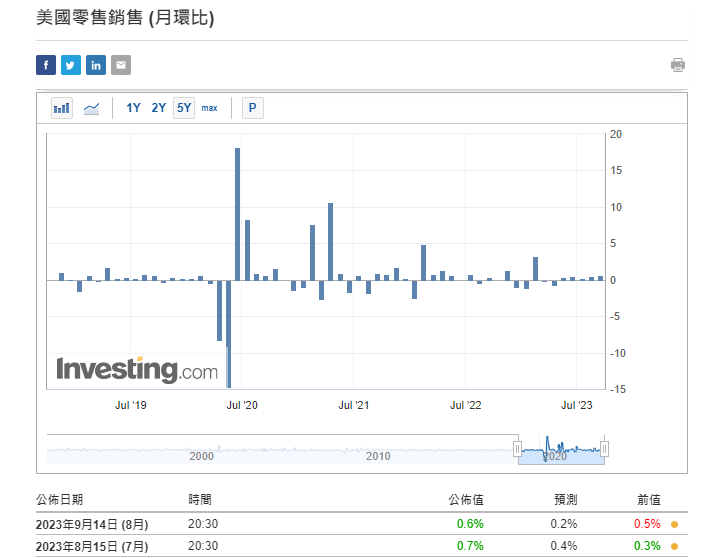706x558 pixels.
Task: Share by email envelope icon
Action: pyautogui.click(x=121, y=65)
